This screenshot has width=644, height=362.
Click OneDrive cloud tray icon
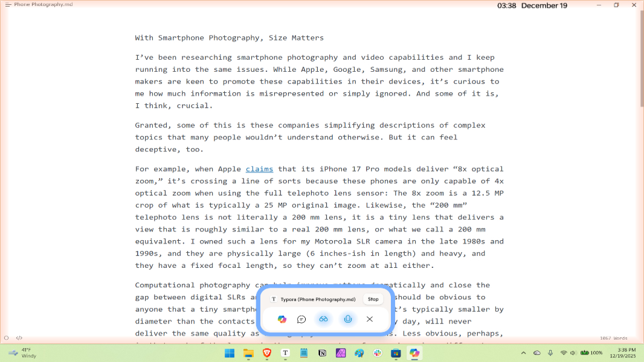click(x=537, y=353)
